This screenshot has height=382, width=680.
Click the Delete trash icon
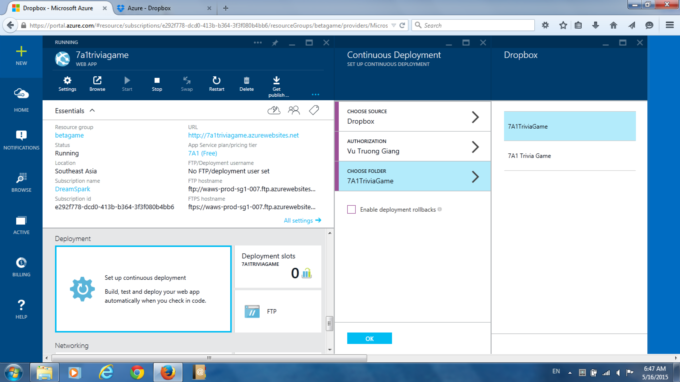pos(246,84)
